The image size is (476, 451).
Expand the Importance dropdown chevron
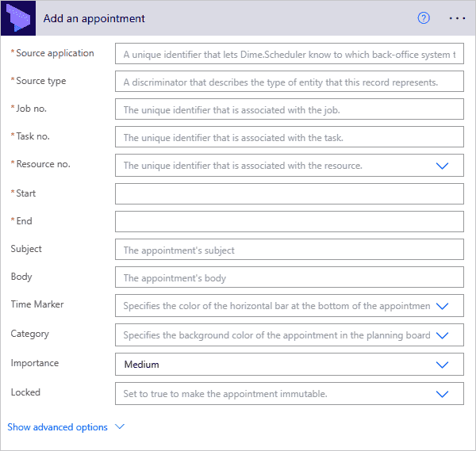442,365
